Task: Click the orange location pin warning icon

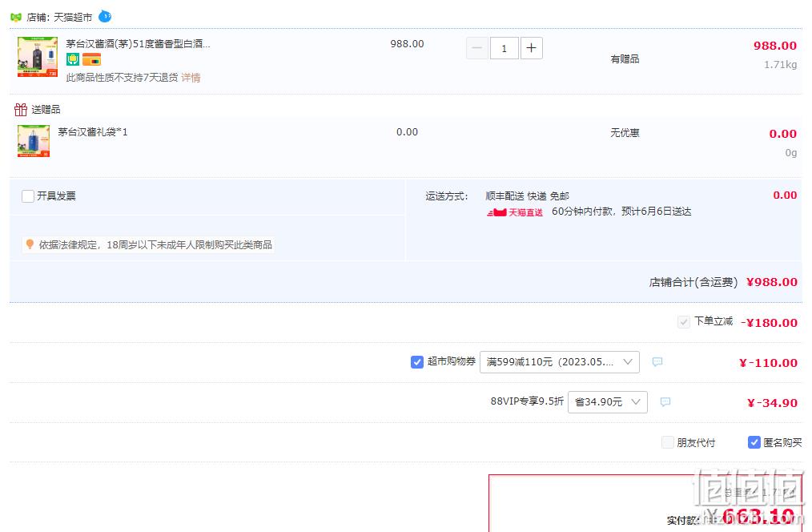Action: click(30, 244)
